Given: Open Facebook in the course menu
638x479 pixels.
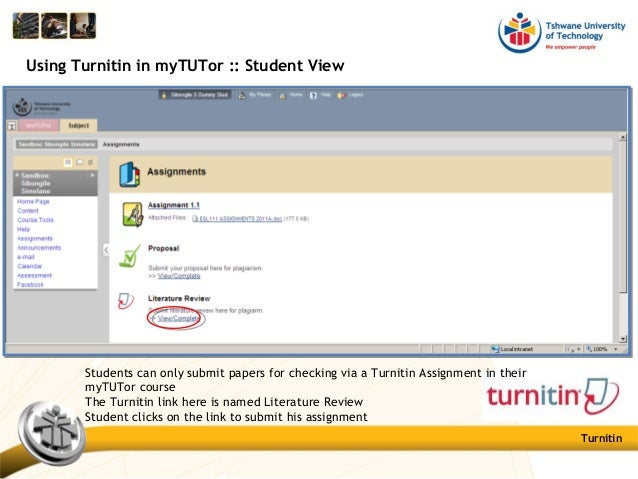Looking at the screenshot, I should (x=30, y=284).
